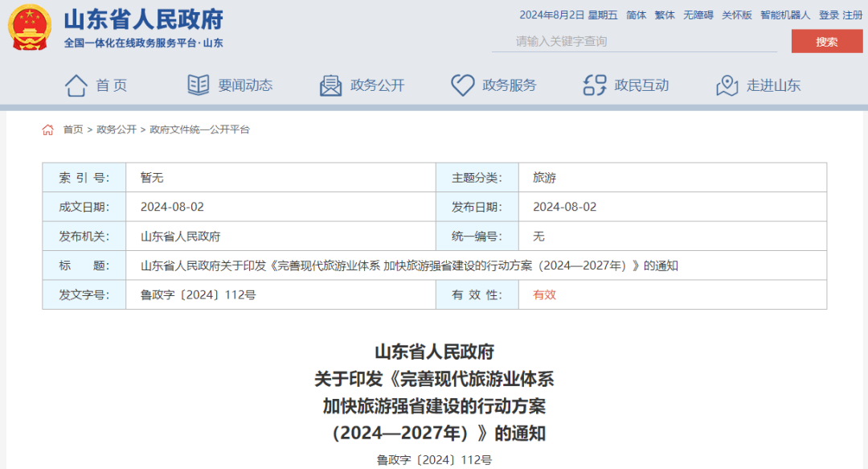This screenshot has height=469, width=868.
Task: Click breadcrumb 政府文件统一公开平台 link
Action: pyautogui.click(x=199, y=130)
